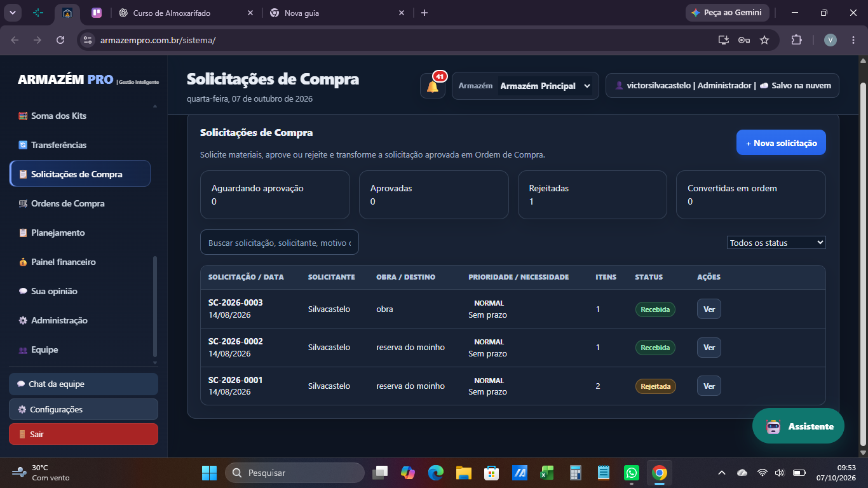Screen dimensions: 868x488
Task: Reload the page in the browser toolbar
Action: (x=60, y=40)
